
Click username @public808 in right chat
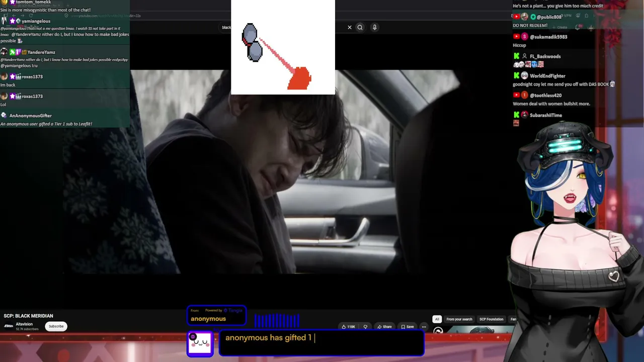[x=549, y=17]
